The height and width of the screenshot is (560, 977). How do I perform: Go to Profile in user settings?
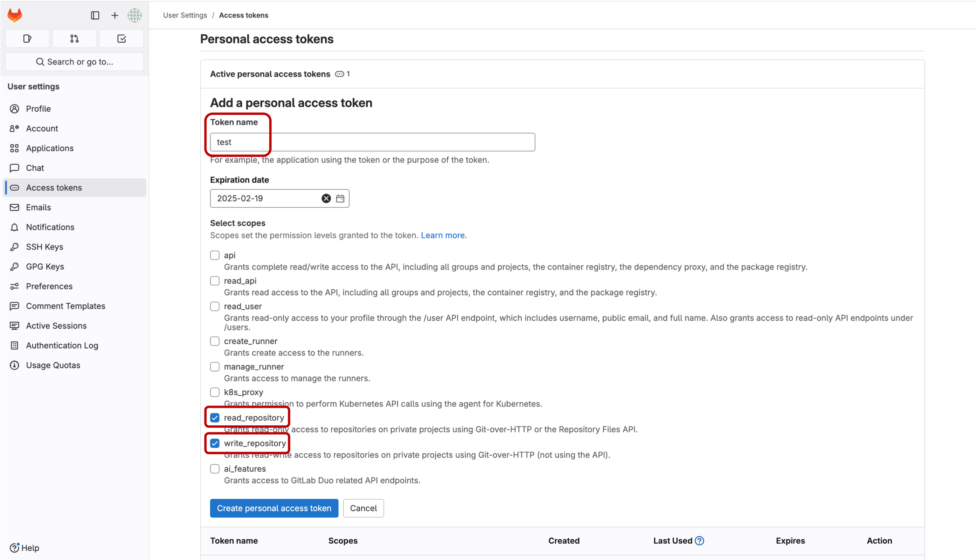click(39, 109)
